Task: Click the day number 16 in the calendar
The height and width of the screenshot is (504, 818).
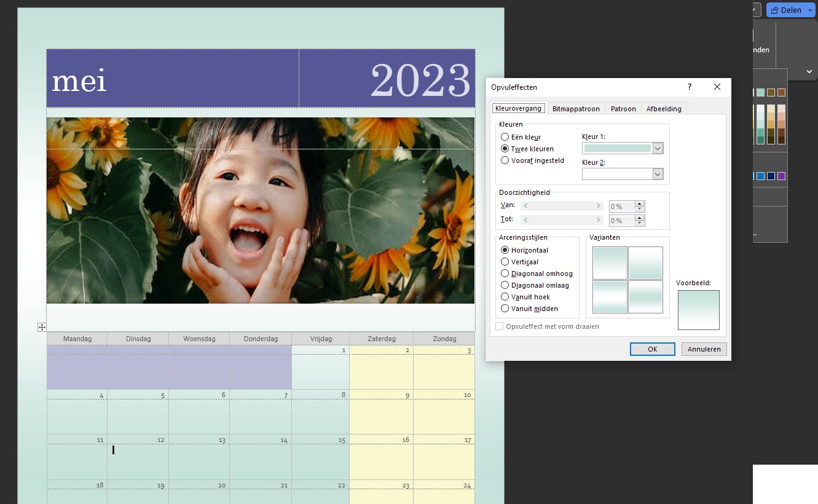Action: click(x=406, y=440)
